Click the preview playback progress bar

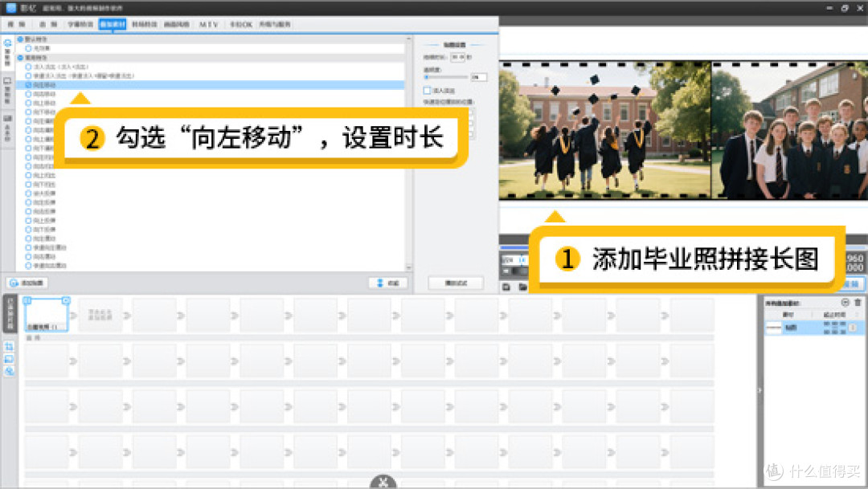514,247
